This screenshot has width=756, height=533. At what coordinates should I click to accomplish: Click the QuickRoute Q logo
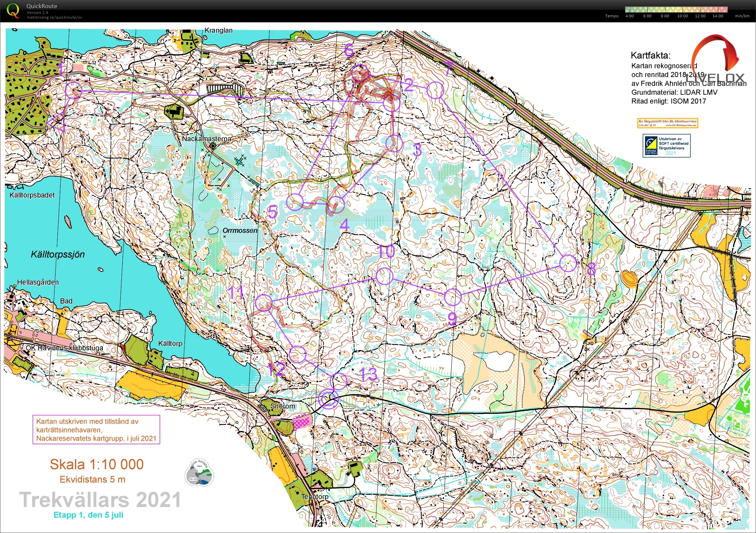(13, 11)
